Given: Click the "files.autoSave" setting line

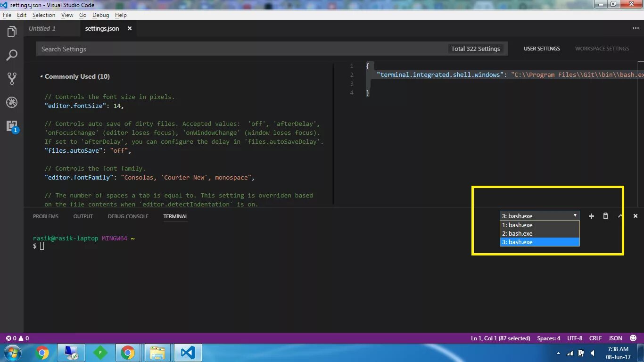Looking at the screenshot, I should coord(88,151).
